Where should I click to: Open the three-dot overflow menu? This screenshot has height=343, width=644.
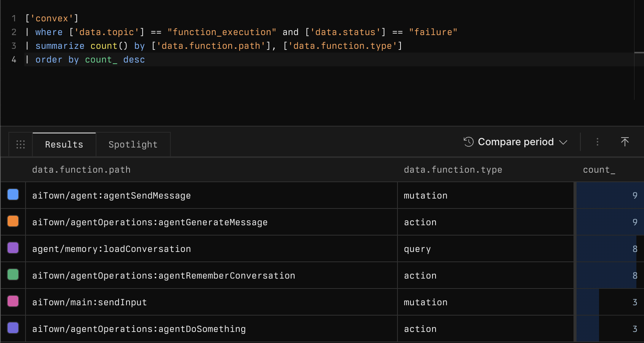pos(597,142)
